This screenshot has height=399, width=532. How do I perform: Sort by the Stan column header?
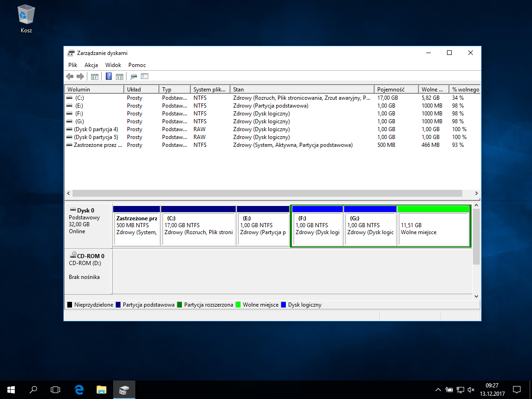point(302,89)
